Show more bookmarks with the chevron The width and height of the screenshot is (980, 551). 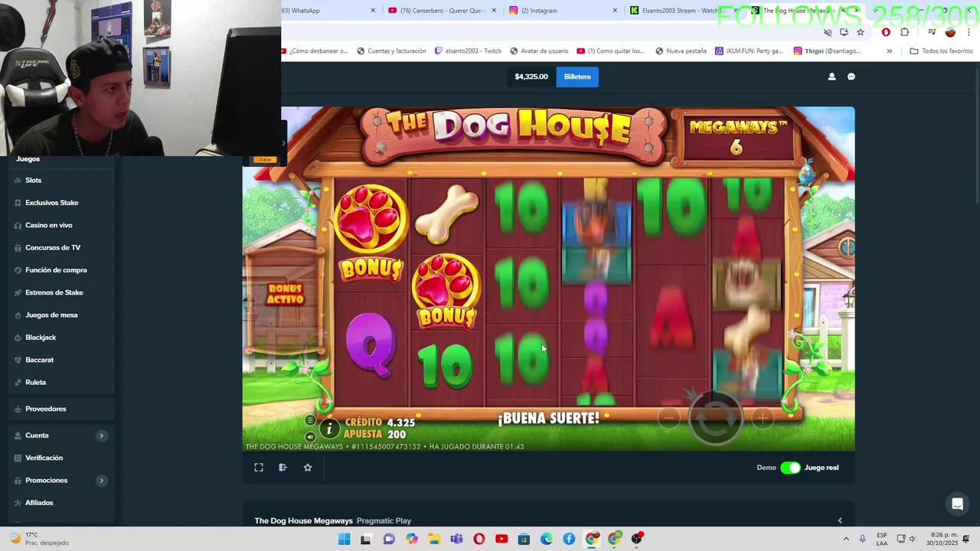(889, 51)
